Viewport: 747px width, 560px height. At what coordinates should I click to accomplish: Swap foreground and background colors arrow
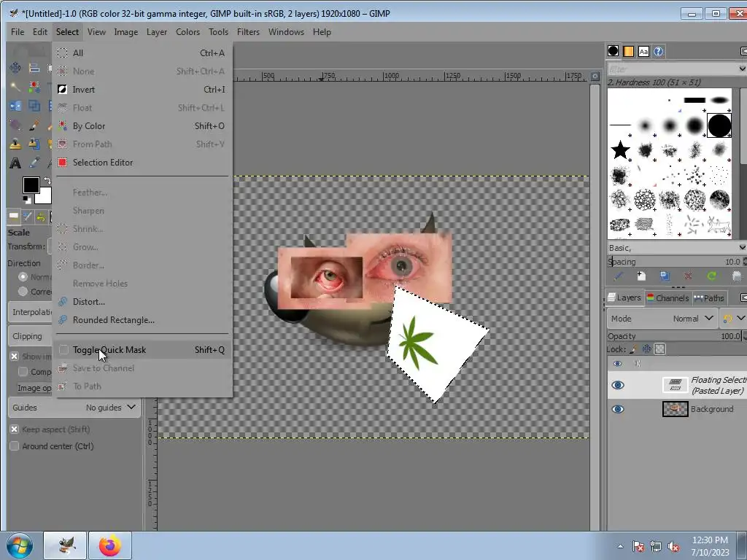coord(47,181)
